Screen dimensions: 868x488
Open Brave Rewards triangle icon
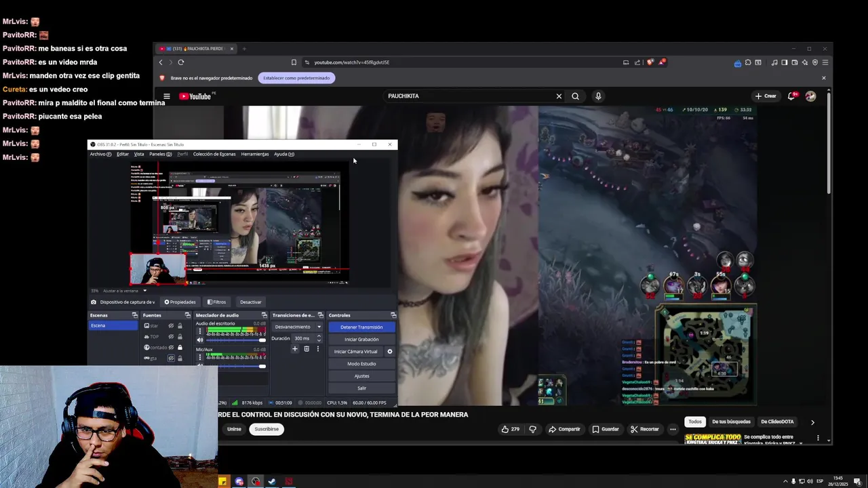click(x=662, y=62)
